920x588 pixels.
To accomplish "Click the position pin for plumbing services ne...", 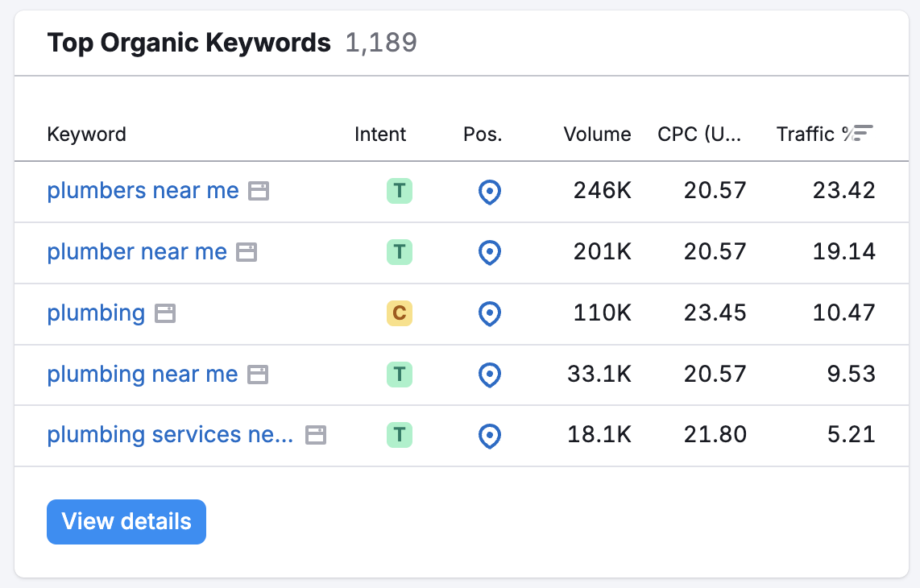I will (489, 436).
